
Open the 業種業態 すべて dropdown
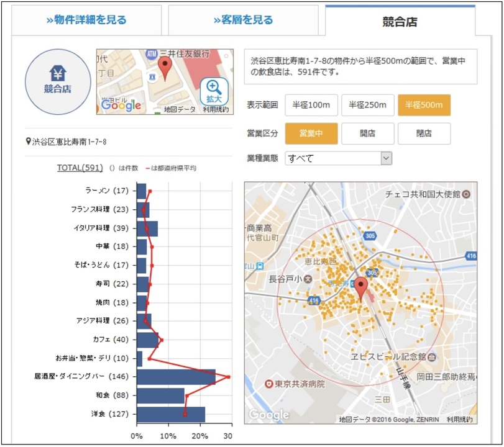(338, 158)
